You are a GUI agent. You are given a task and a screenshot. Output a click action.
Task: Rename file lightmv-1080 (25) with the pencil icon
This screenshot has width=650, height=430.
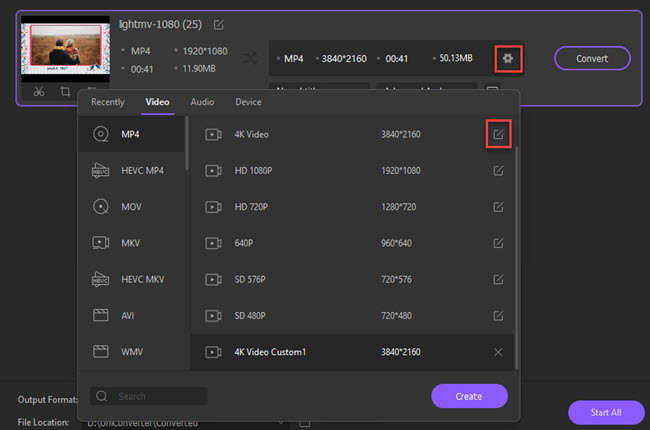click(x=218, y=25)
